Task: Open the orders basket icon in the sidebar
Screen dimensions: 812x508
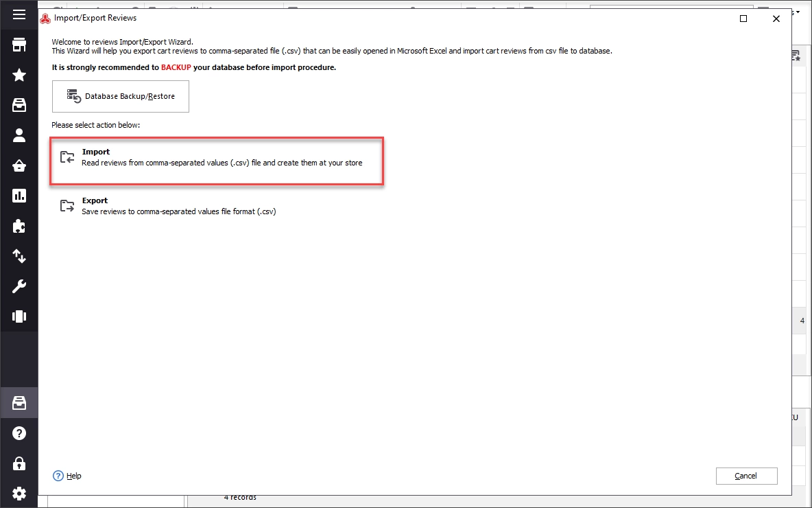Action: 19,166
